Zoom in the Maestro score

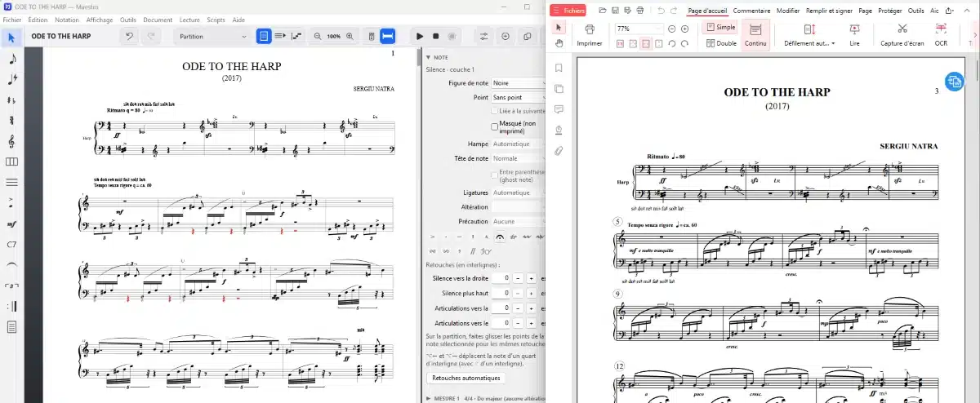[x=350, y=36]
